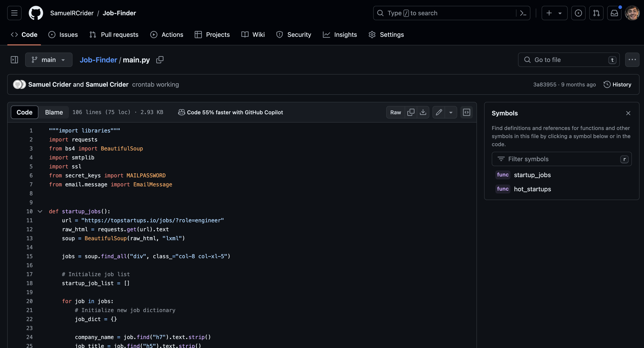Click Job-Finder breadcrumb link
Screen dimensions: 644x348
98,60
